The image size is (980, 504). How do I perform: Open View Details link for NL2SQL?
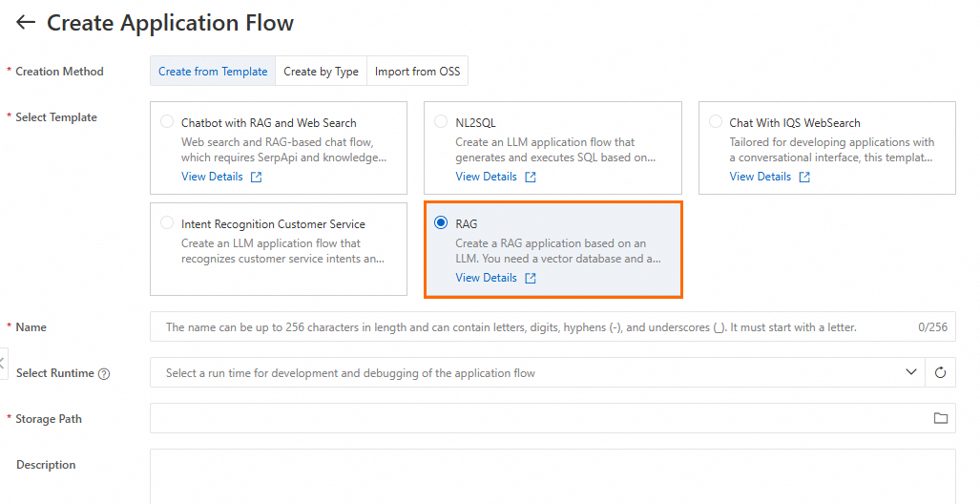(486, 177)
